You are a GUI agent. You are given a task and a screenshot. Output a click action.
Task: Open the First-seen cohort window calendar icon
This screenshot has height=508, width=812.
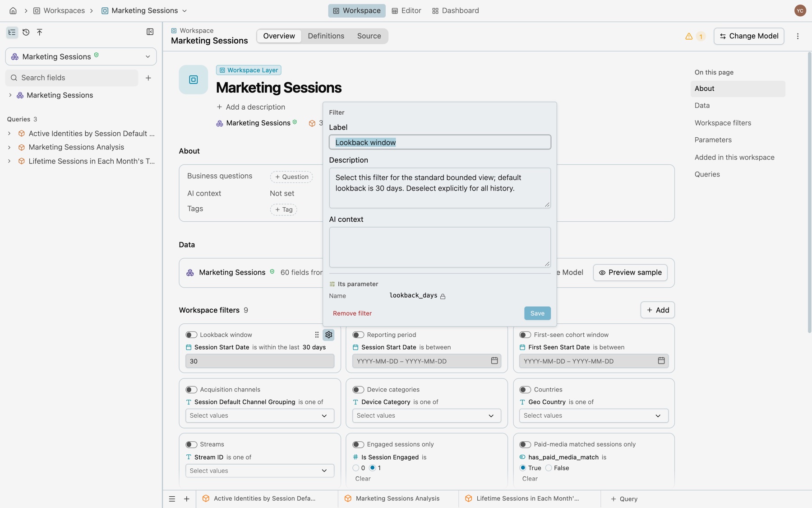coord(661,361)
